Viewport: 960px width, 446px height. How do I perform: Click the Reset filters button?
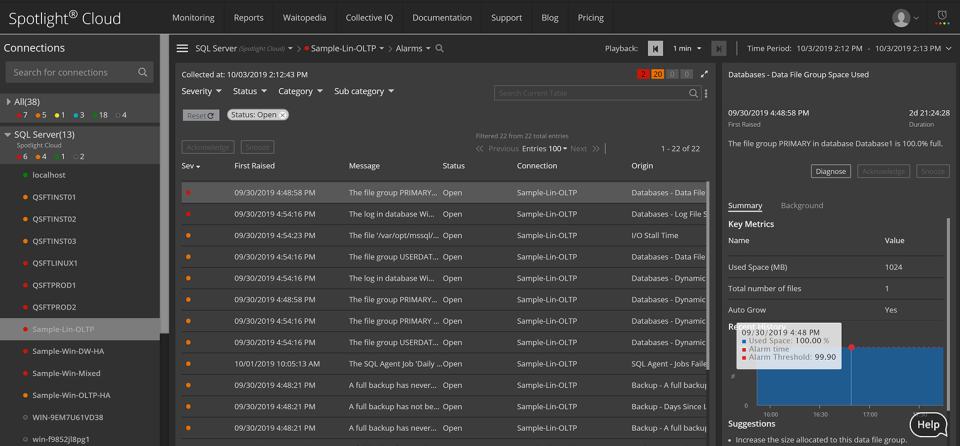tap(201, 115)
